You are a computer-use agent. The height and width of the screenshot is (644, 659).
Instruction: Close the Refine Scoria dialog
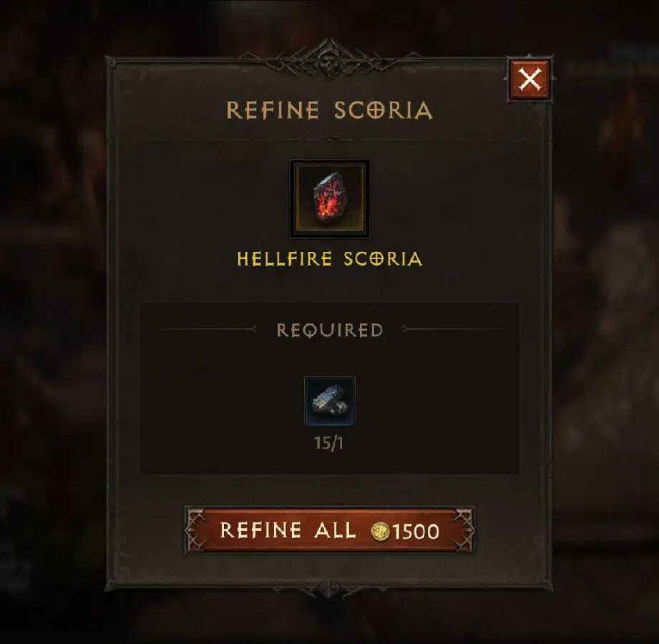[529, 79]
